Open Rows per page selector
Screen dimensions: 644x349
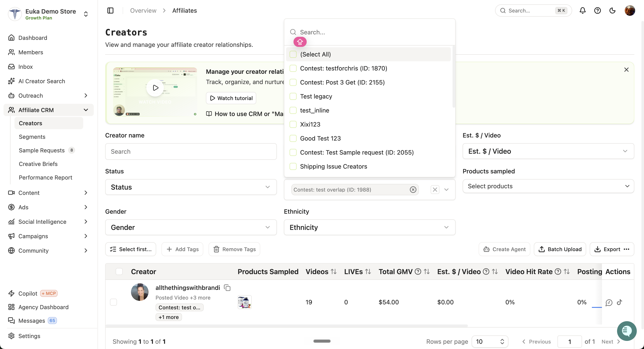[x=490, y=342]
